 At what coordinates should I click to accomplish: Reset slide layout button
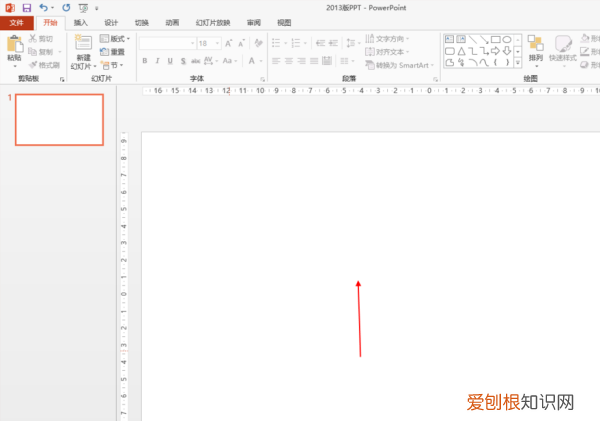pos(112,52)
